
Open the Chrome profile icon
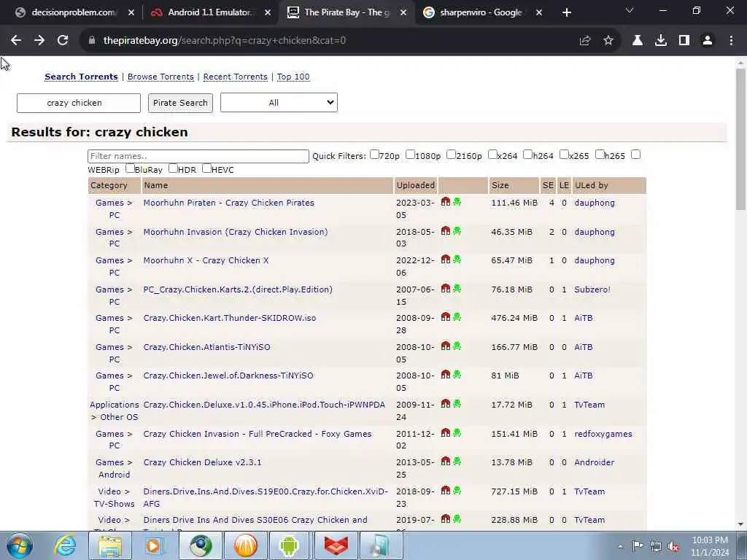708,41
